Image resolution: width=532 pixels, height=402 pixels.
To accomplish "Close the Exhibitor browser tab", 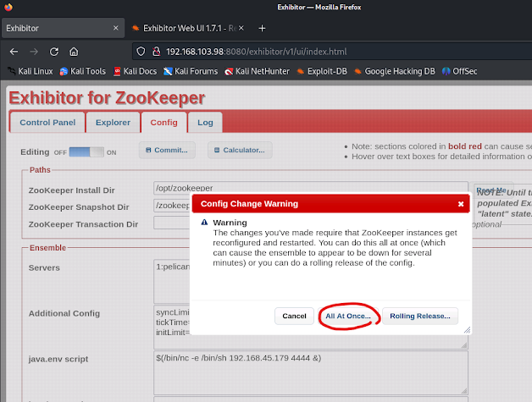I will [x=116, y=28].
